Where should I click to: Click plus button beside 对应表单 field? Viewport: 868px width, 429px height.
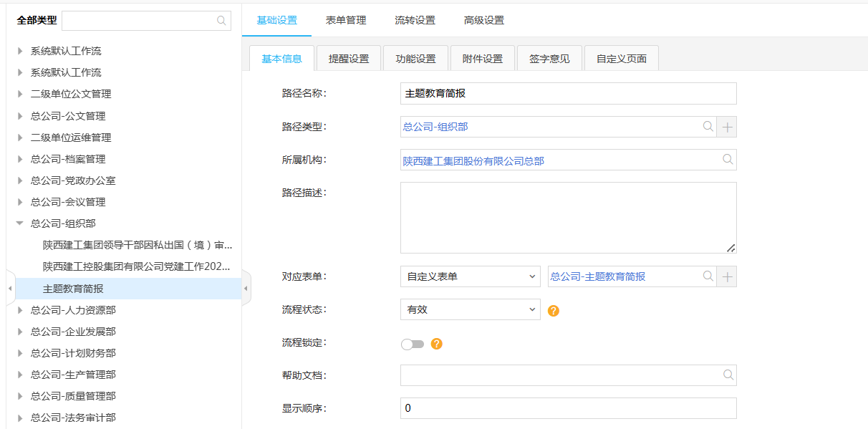tap(728, 276)
